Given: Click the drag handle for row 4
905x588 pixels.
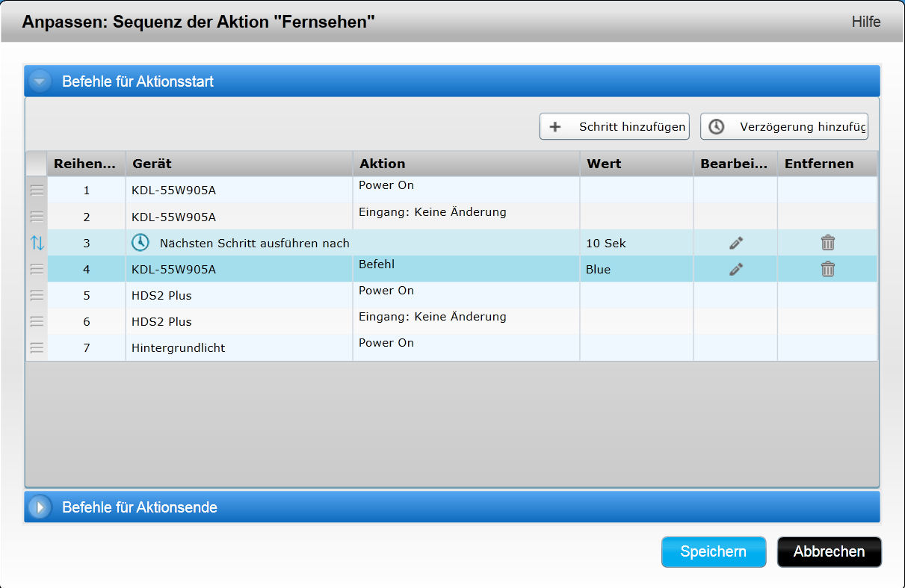Looking at the screenshot, I should point(37,269).
